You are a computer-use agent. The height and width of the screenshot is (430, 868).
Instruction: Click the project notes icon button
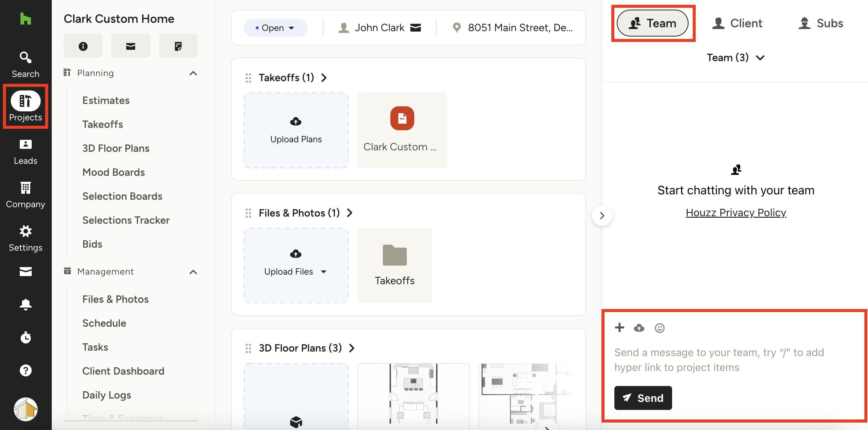pos(178,46)
